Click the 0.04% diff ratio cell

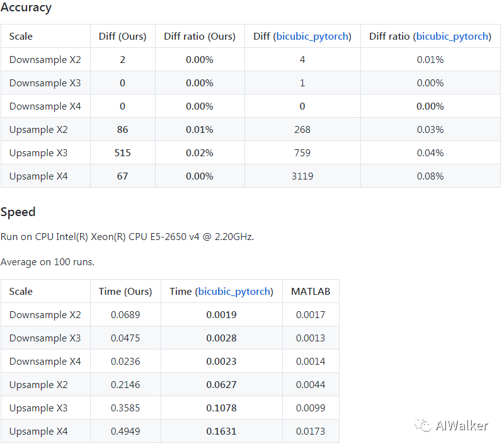(x=430, y=153)
